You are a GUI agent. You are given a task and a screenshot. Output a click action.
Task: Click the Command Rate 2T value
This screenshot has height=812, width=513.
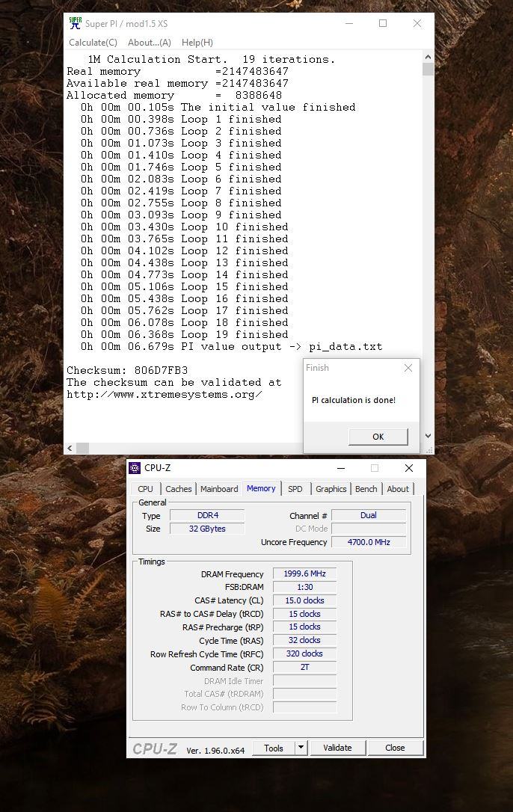tap(304, 668)
